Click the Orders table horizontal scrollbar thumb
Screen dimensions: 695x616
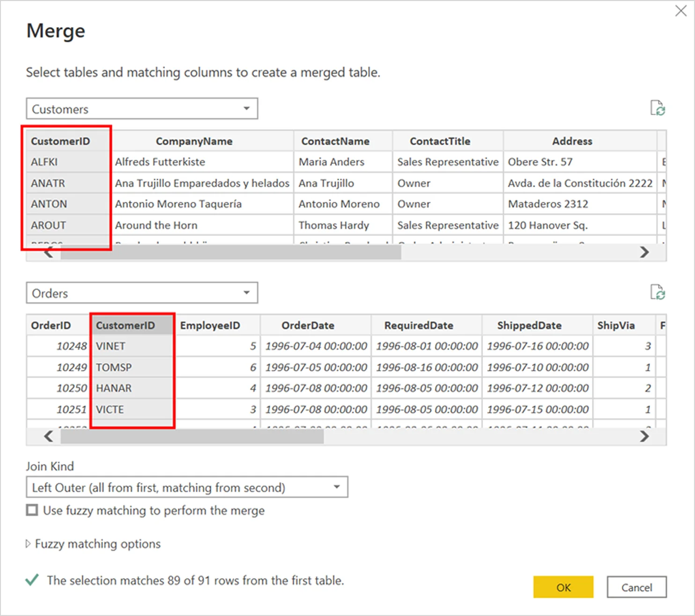pyautogui.click(x=192, y=436)
